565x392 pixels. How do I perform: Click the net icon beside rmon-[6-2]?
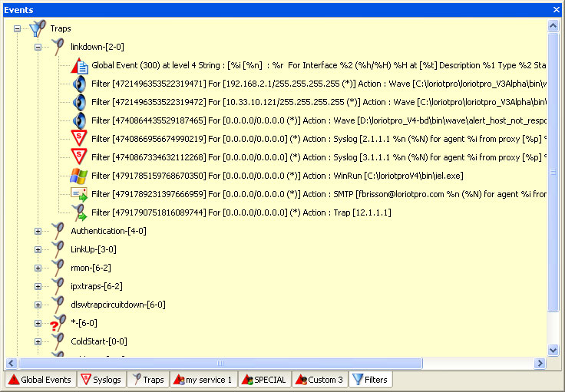click(x=58, y=268)
